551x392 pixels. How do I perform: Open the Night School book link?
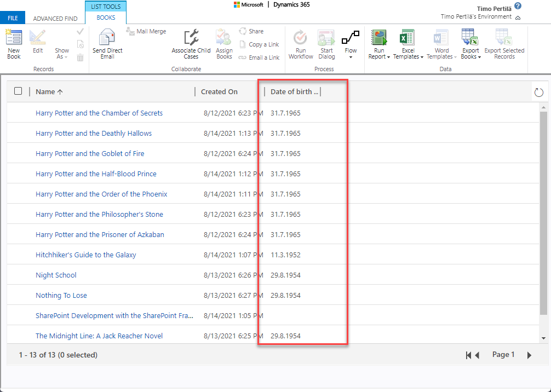coord(56,275)
